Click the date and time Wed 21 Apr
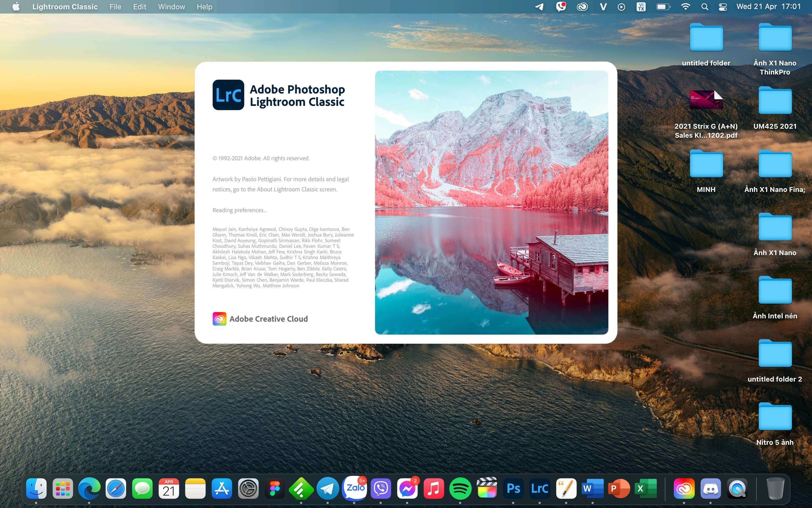This screenshot has height=508, width=812. [768, 7]
